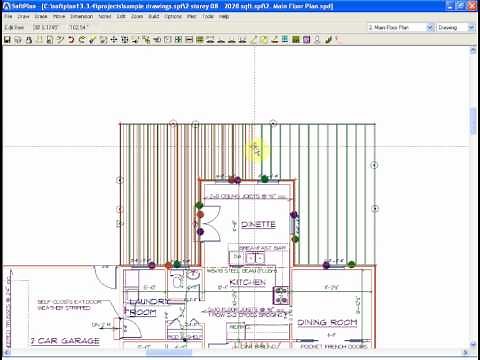480x360 pixels.
Task: Open the Tools menu
Action: pyautogui.click(x=208, y=16)
